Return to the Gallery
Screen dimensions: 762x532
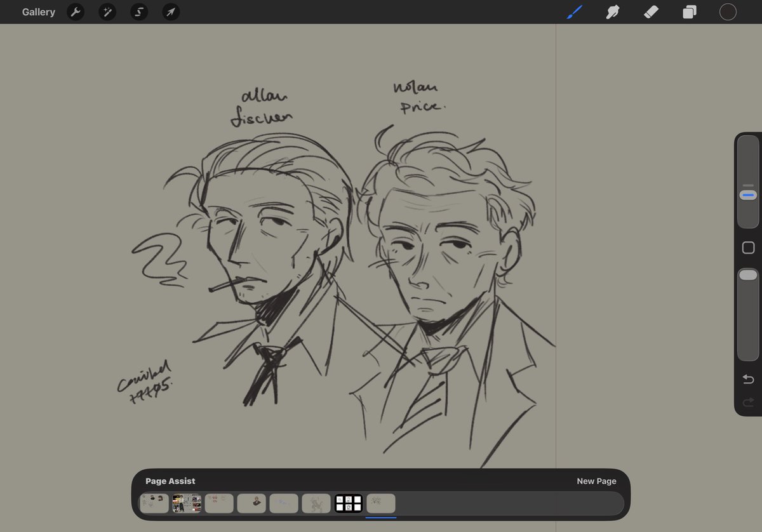(39, 12)
